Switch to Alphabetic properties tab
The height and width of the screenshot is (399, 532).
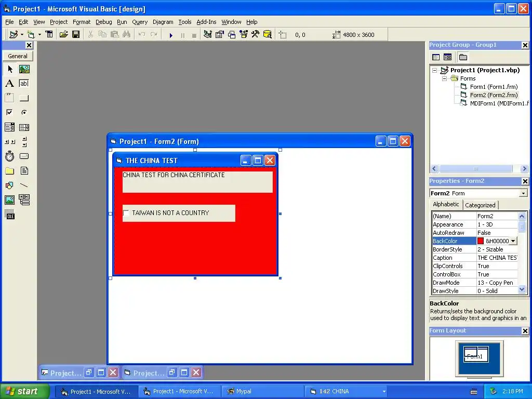446,204
